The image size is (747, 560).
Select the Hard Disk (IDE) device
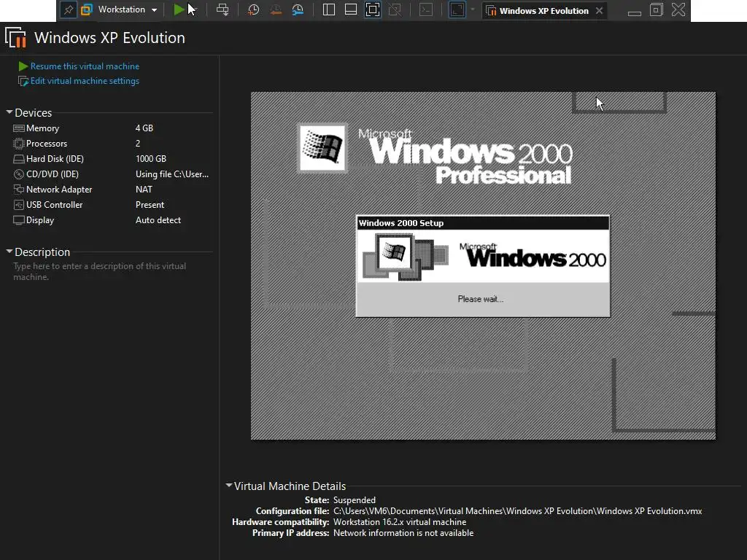pyautogui.click(x=111, y=158)
